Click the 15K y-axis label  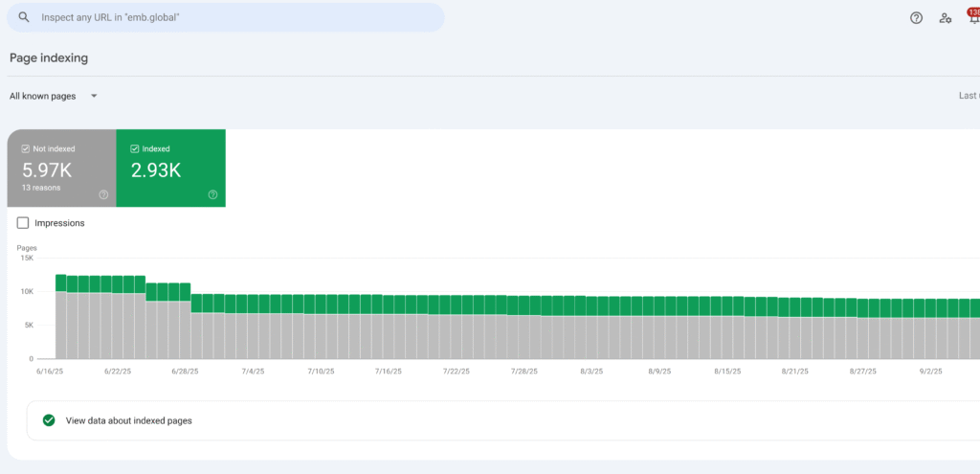point(27,258)
